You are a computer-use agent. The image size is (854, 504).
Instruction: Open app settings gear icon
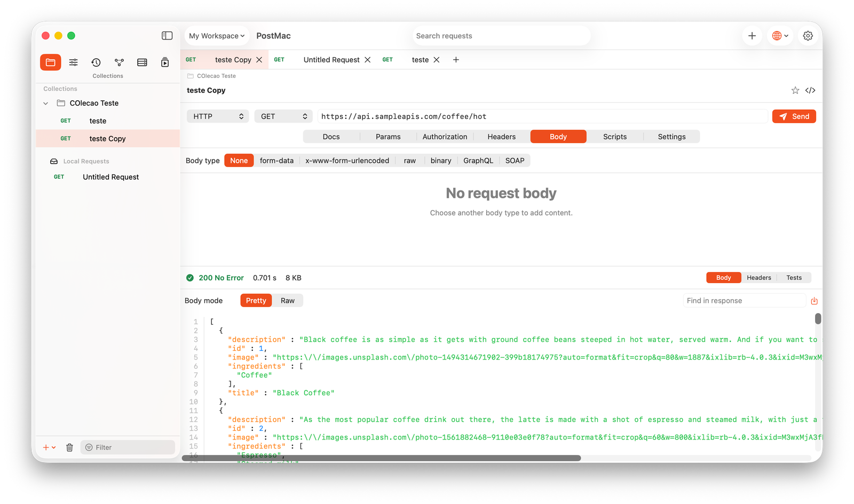pos(808,36)
